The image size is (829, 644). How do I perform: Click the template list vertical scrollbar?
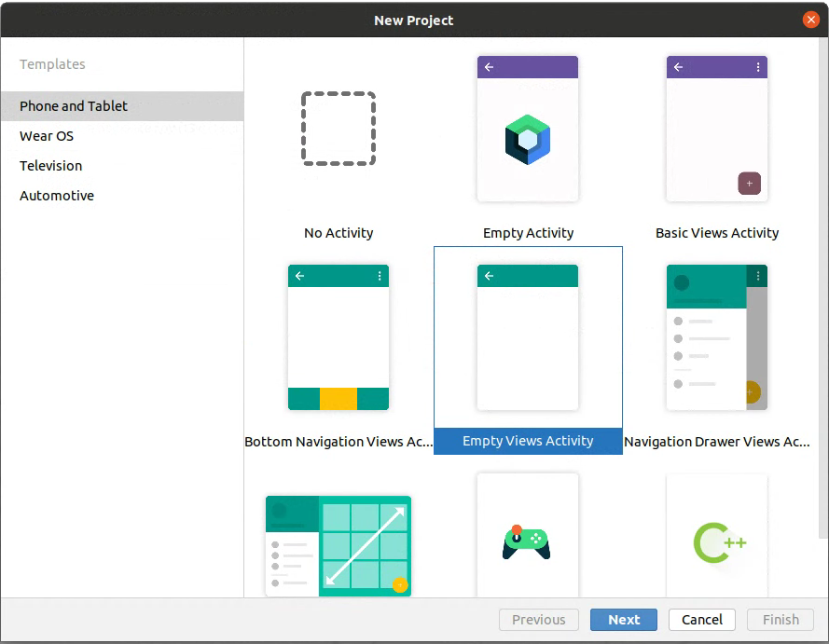(x=822, y=280)
